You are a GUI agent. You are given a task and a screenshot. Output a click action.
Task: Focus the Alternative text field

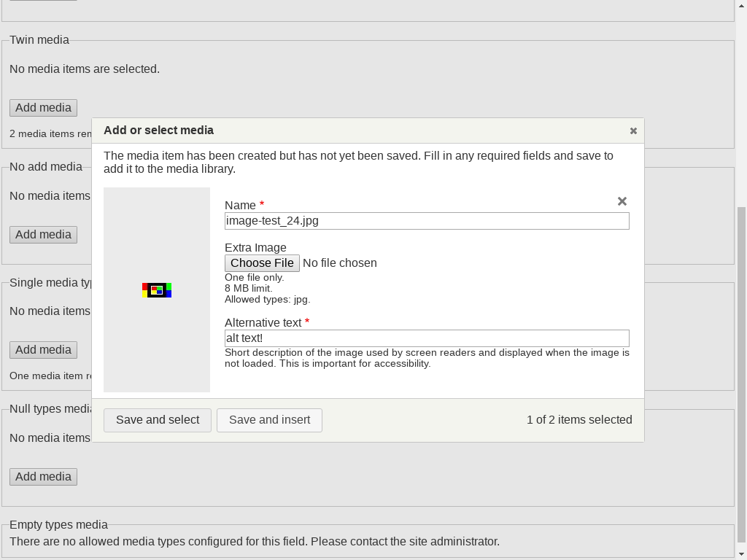pyautogui.click(x=427, y=338)
